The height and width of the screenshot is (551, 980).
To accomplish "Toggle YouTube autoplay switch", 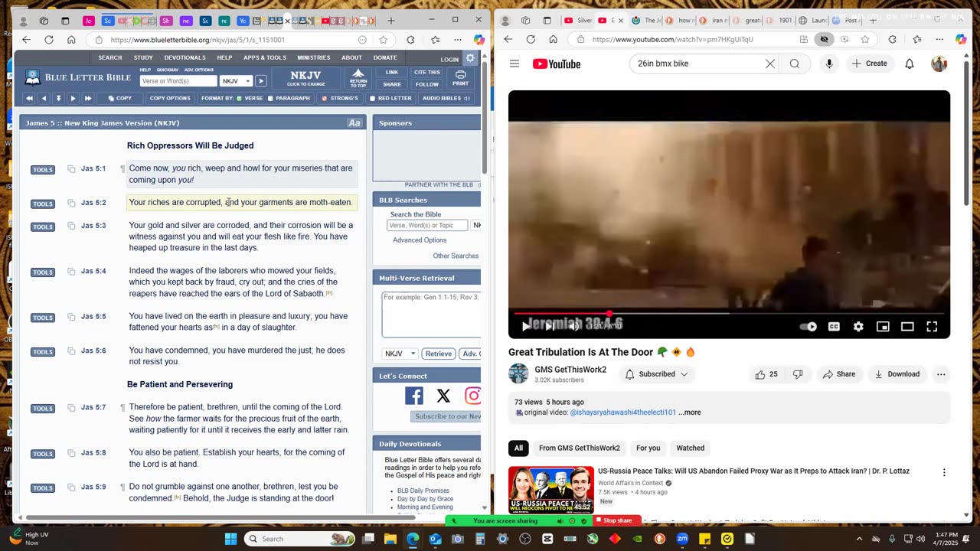I will (808, 327).
